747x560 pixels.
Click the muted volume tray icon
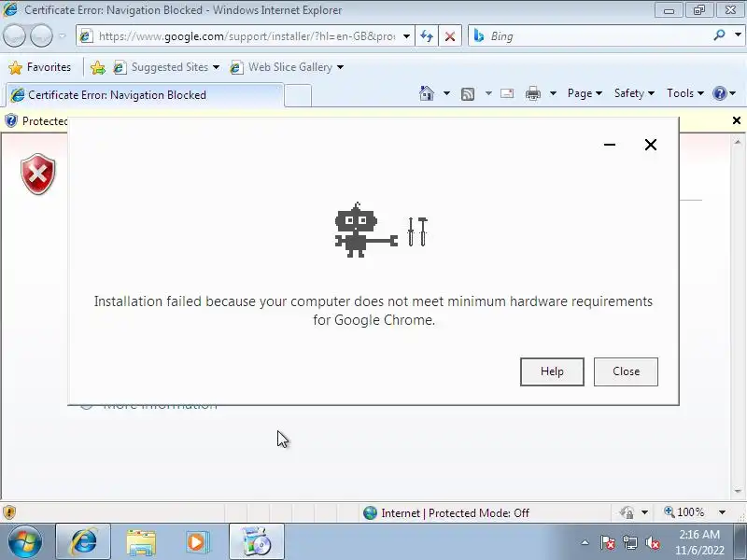click(x=652, y=542)
